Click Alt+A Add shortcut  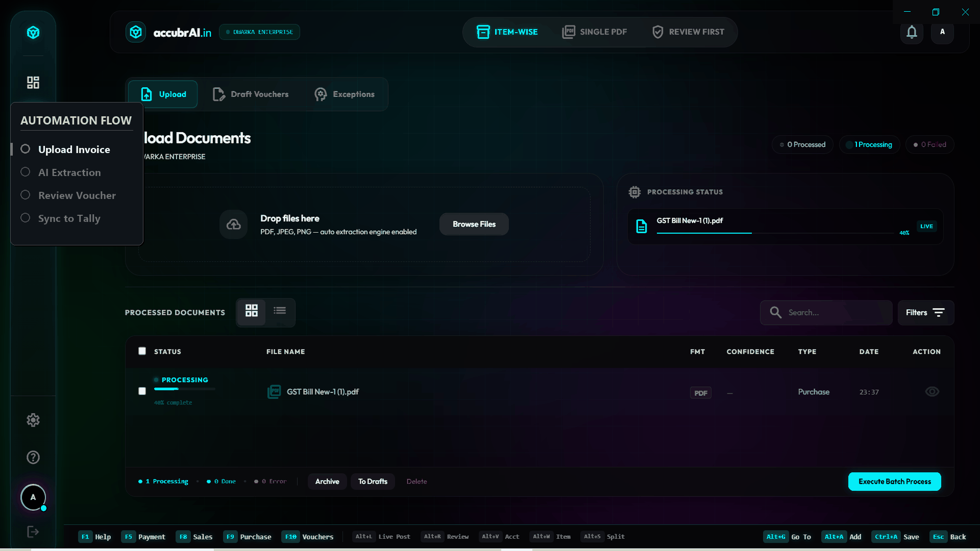[842, 537]
